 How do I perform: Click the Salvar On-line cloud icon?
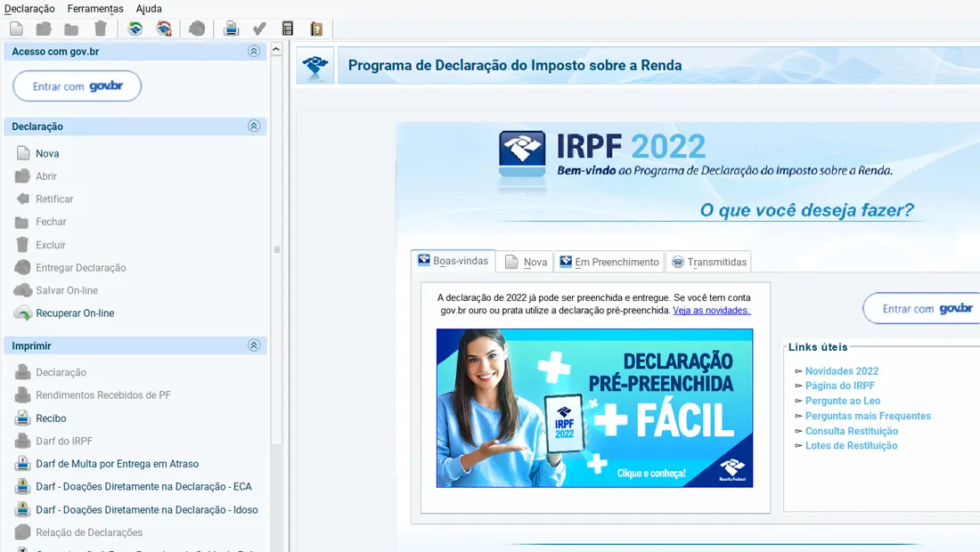coord(22,289)
